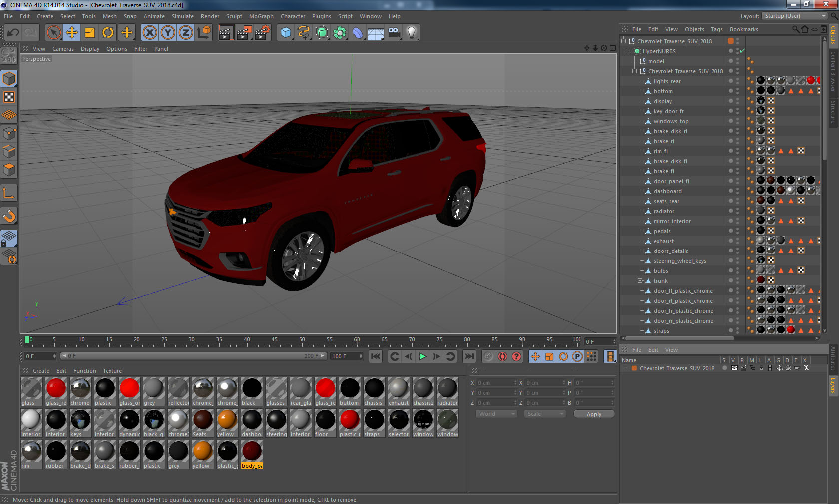The width and height of the screenshot is (839, 504).
Task: Open the Character menu
Action: (x=293, y=16)
